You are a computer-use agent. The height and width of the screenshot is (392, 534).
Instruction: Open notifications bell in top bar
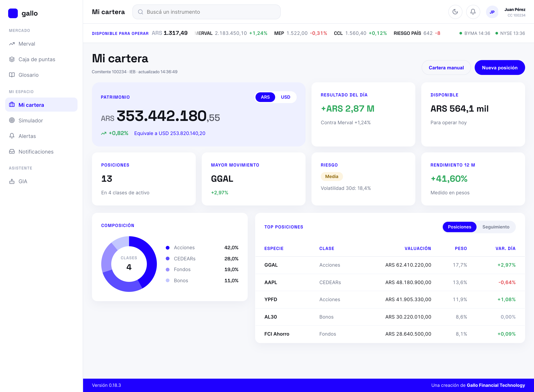point(473,12)
